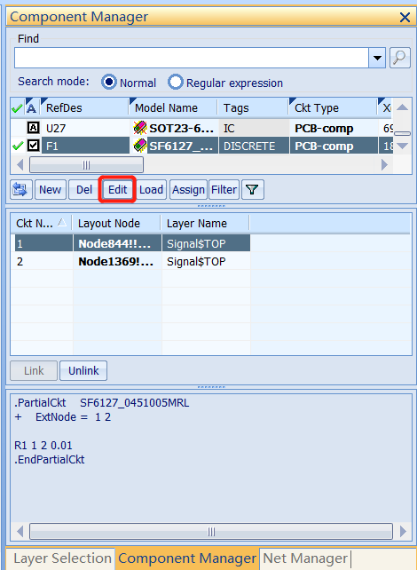
Task: Click the DISCRETE tags cell
Action: [x=254, y=146]
